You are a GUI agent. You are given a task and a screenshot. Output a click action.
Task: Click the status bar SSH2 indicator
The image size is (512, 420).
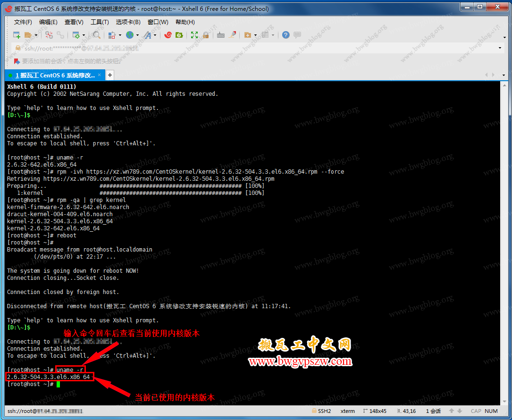(321, 411)
